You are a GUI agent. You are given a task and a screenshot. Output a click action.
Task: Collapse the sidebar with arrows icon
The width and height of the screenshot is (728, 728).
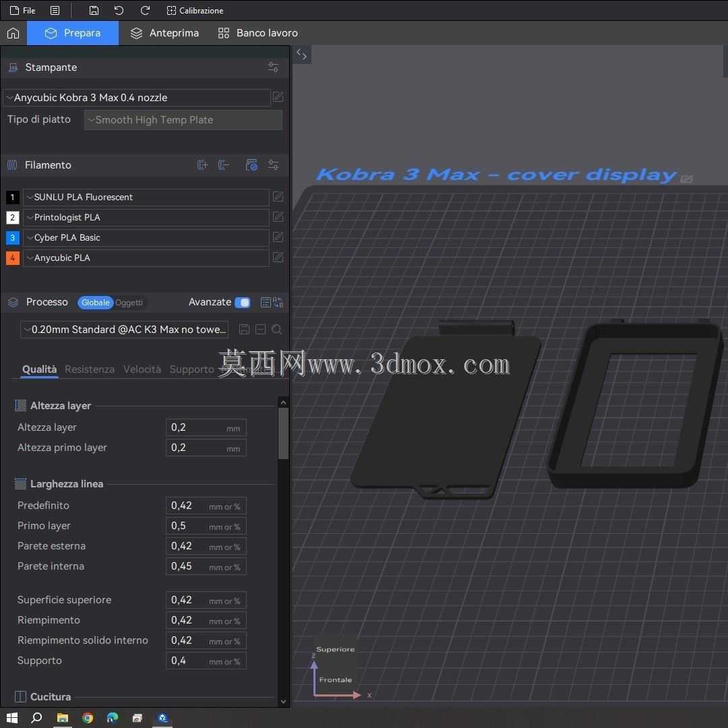point(301,55)
